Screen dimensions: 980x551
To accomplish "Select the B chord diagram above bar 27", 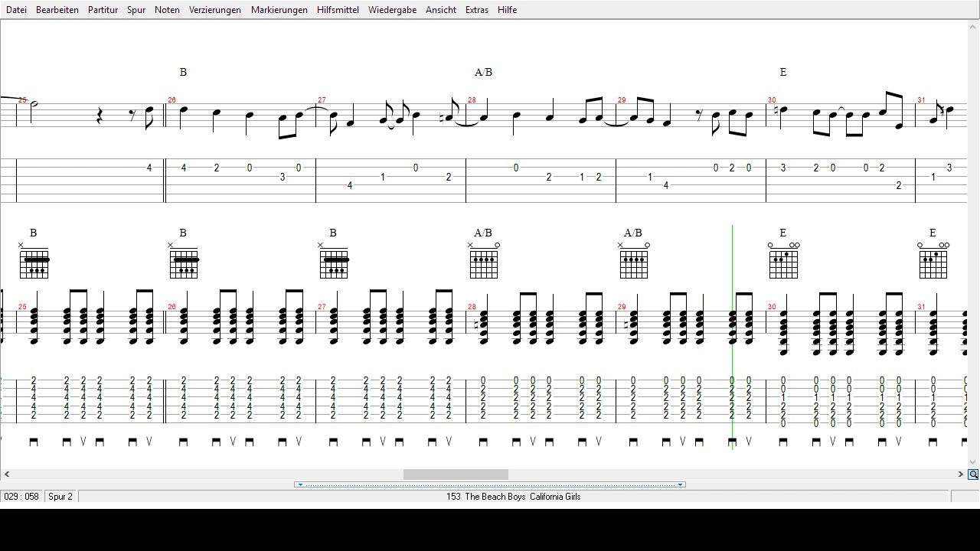I will [x=333, y=260].
